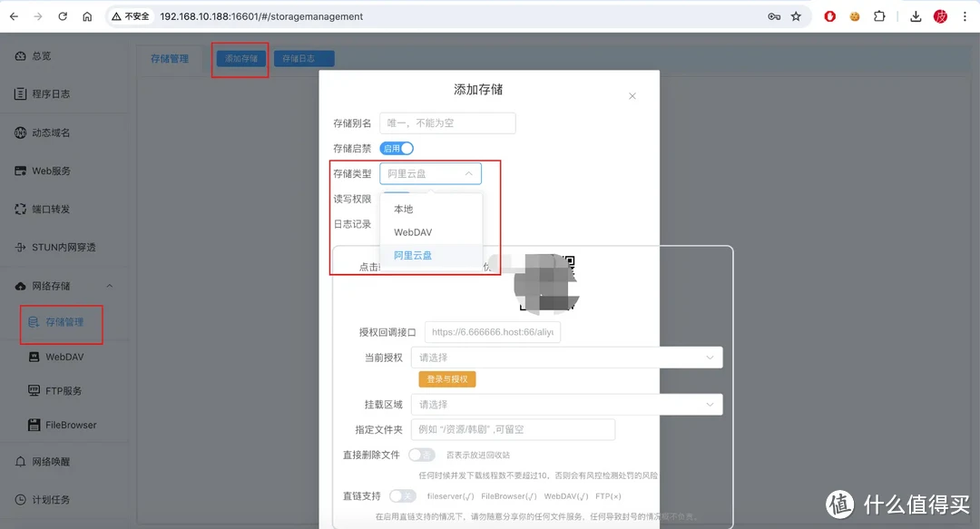This screenshot has width=980, height=529.
Task: Enable the 直接删除文件 switch
Action: click(422, 455)
